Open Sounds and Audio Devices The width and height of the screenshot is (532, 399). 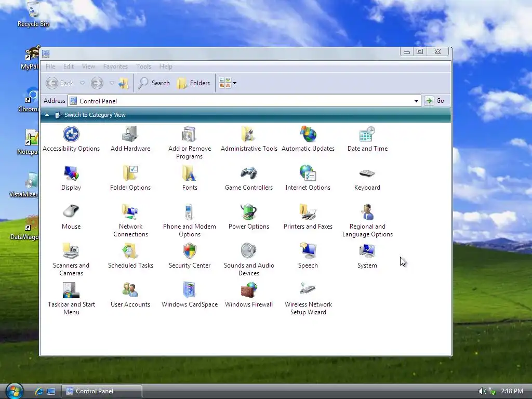[249, 260]
